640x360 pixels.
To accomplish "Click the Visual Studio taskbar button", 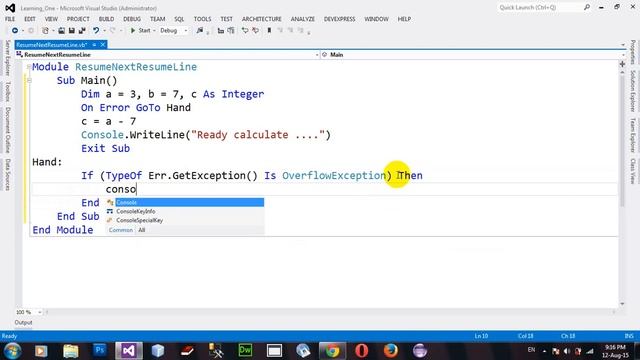I will [x=129, y=351].
